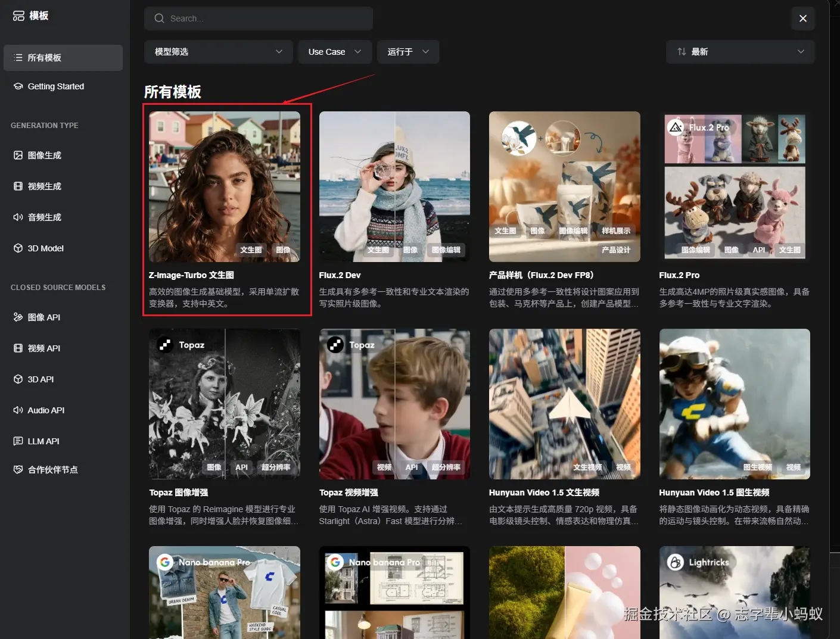This screenshot has width=840, height=639.
Task: Select 图像生成 category
Action: tap(63, 155)
